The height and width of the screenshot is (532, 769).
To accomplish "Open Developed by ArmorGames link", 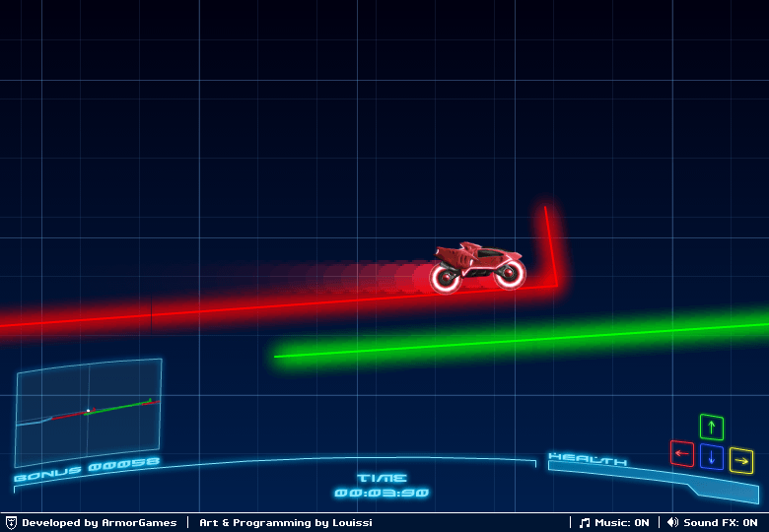I will coord(99,523).
